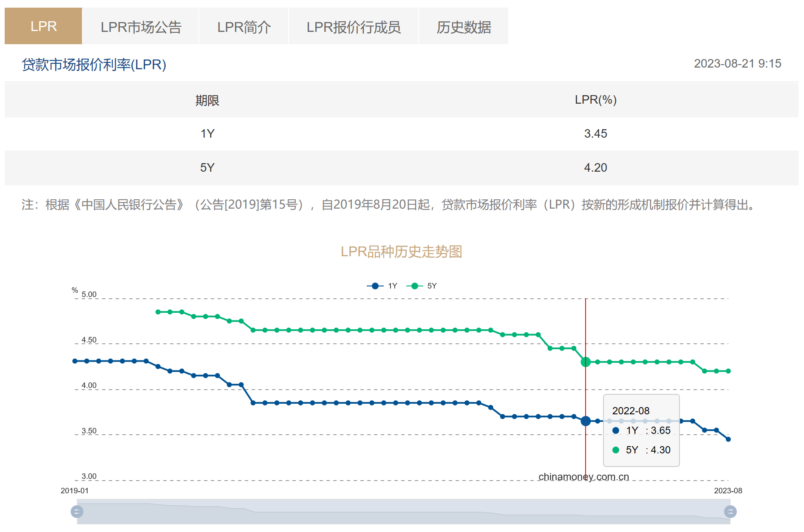Click the 5Y LPR value 4.20
Viewport: 804px width, 532px height.
pos(595,167)
